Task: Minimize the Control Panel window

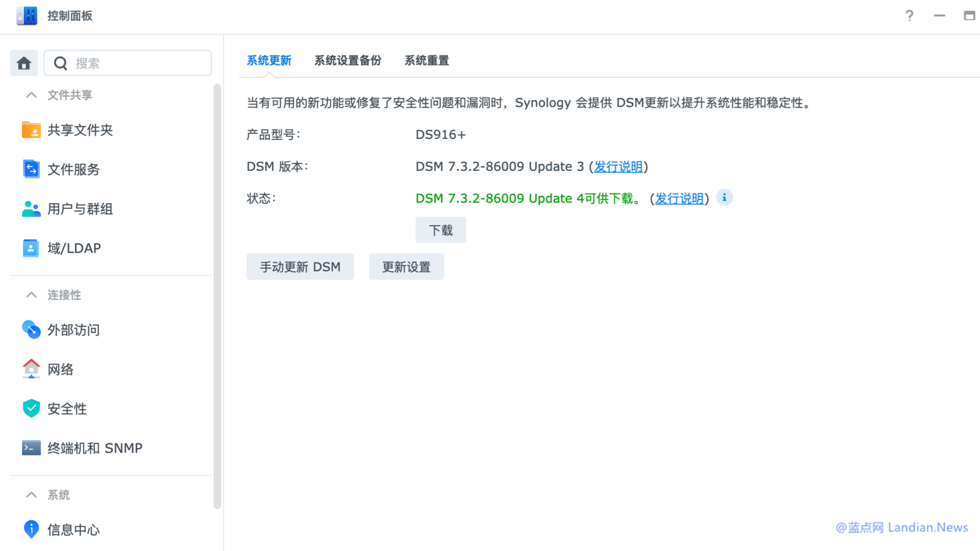Action: pyautogui.click(x=940, y=16)
